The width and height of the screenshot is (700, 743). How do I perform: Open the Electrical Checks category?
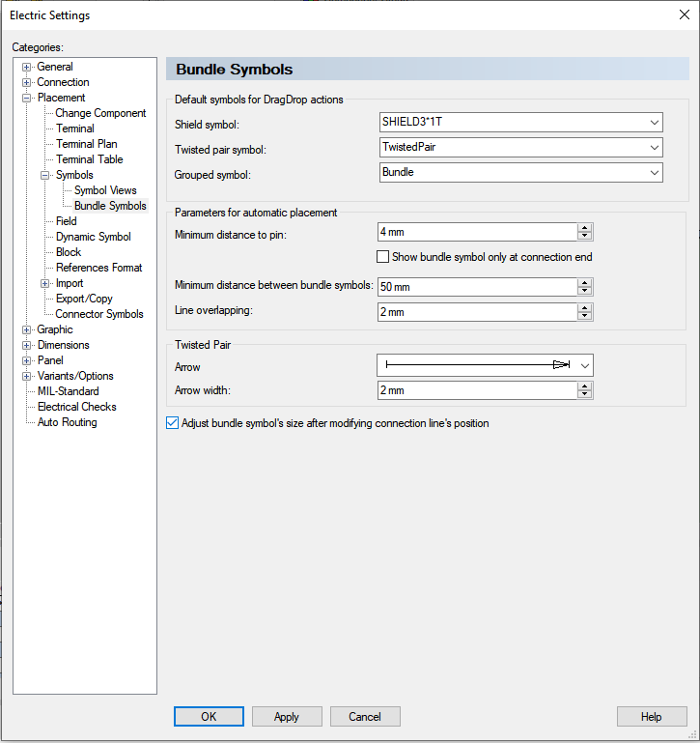coord(77,407)
